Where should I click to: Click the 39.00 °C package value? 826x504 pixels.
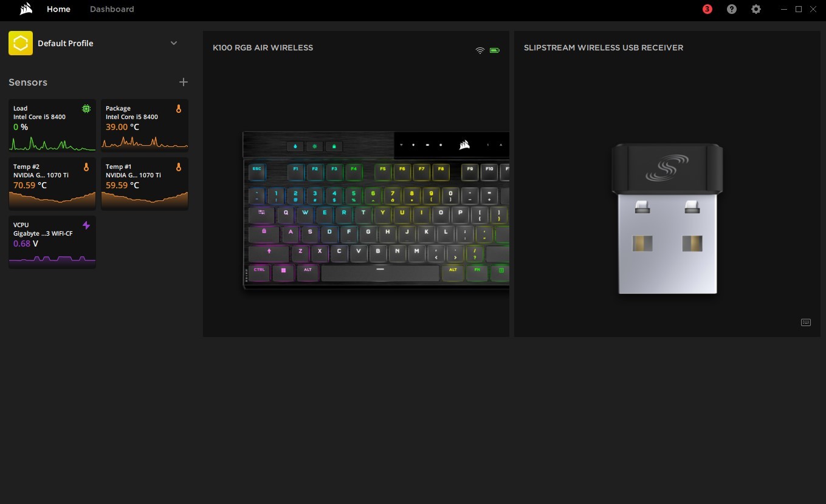pyautogui.click(x=122, y=127)
